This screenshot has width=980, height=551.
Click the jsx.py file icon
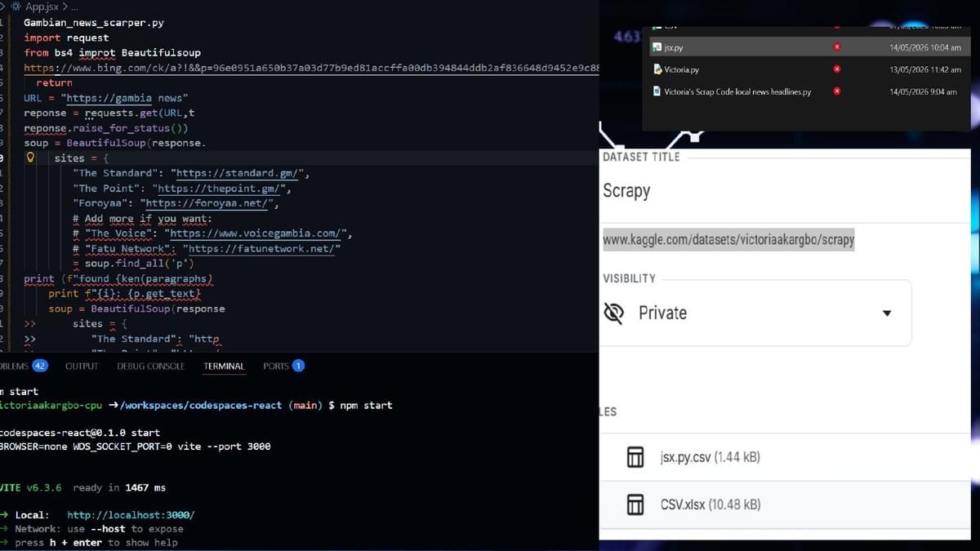click(657, 48)
